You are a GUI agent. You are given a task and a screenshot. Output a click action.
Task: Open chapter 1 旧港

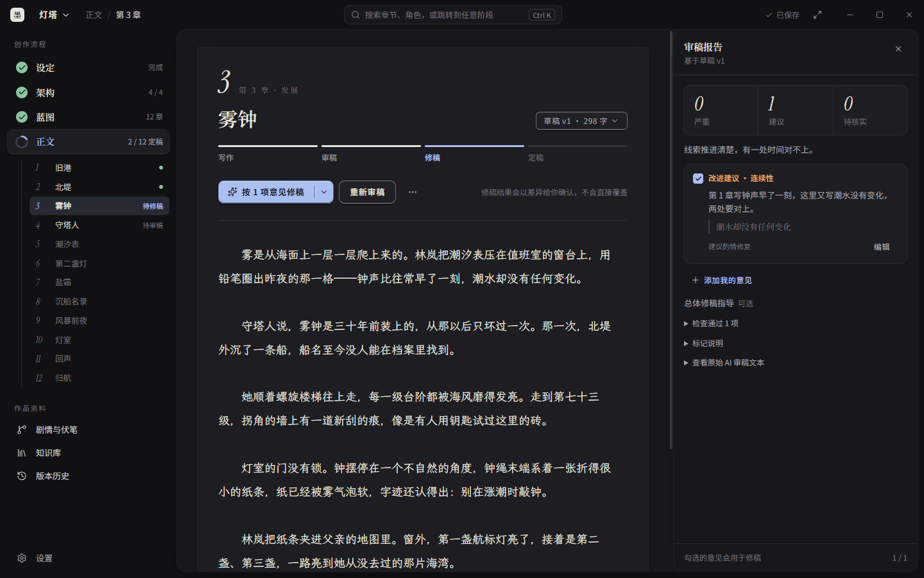coord(99,168)
